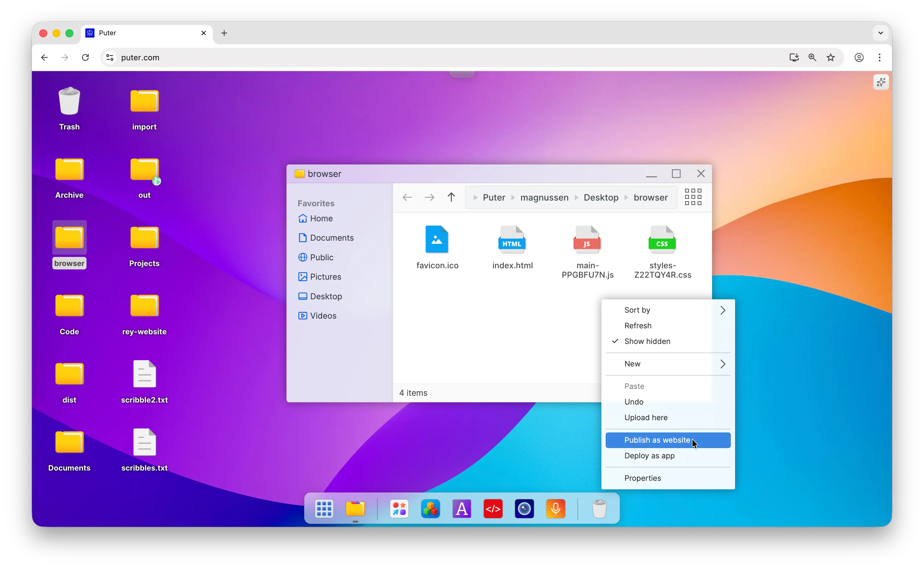Open the app launcher grid in the dock
The width and height of the screenshot is (924, 569).
pos(324,508)
